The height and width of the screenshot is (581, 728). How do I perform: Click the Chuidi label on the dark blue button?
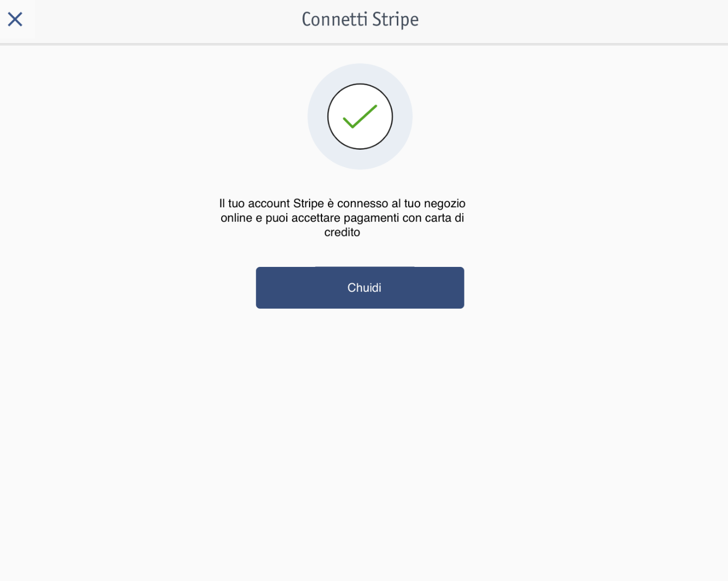click(x=364, y=288)
